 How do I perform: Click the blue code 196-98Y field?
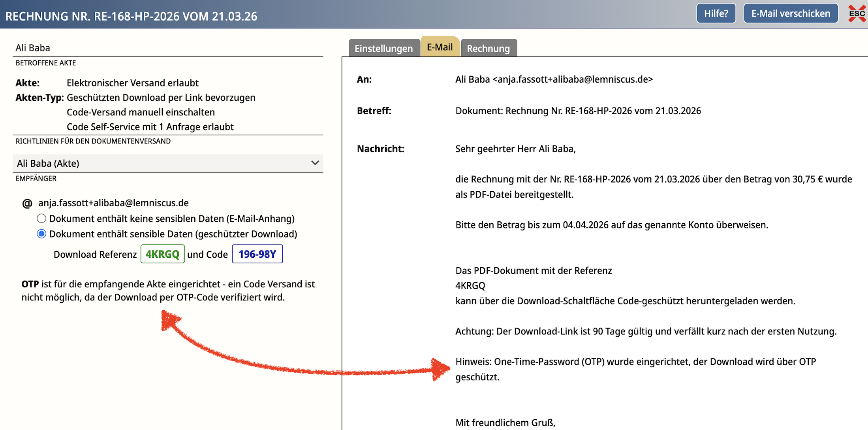(x=257, y=254)
